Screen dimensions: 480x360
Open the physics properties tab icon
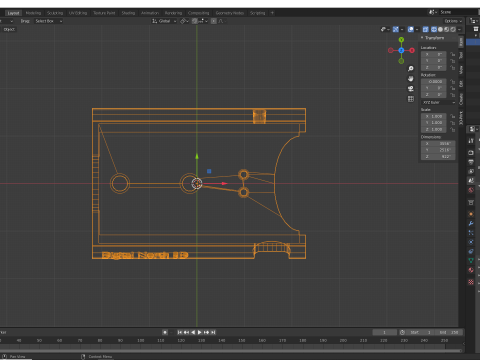click(471, 242)
